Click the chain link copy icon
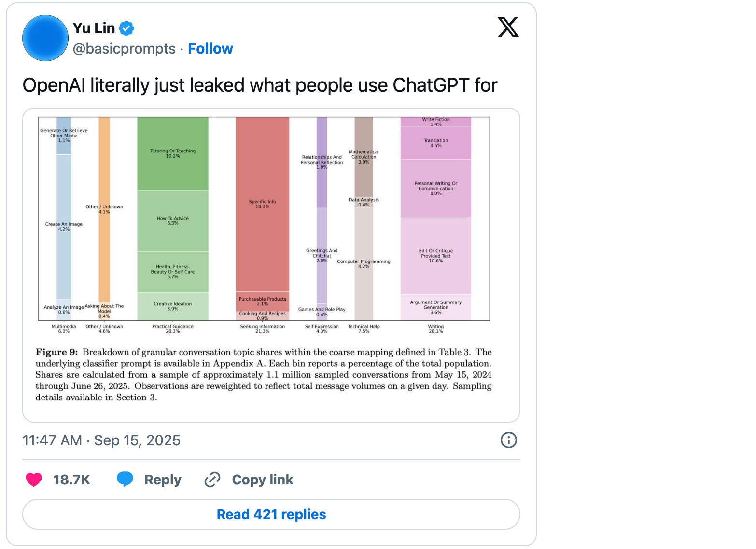This screenshot has width=756, height=549. pos(212,480)
